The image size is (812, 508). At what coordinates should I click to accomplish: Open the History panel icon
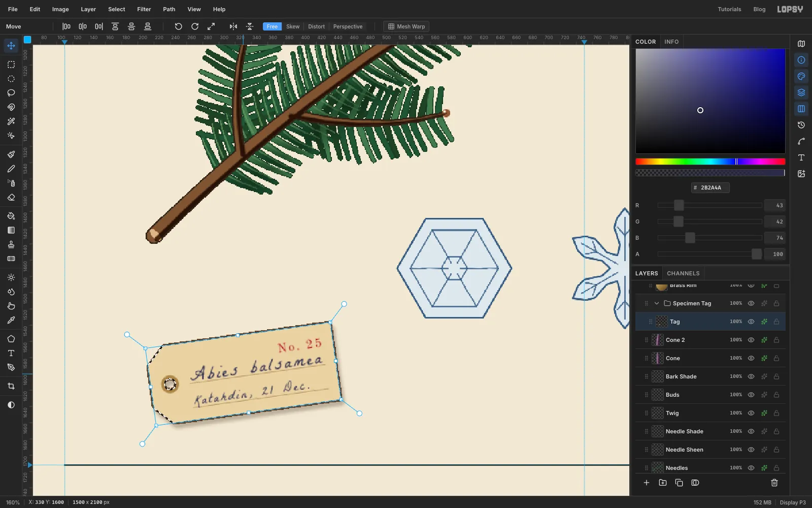[801, 125]
